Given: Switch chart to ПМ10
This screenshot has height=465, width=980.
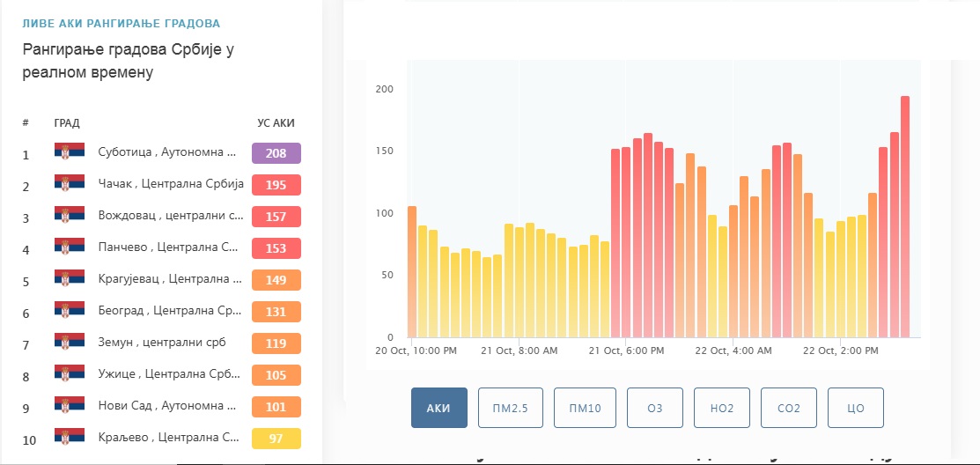Looking at the screenshot, I should coord(585,408).
